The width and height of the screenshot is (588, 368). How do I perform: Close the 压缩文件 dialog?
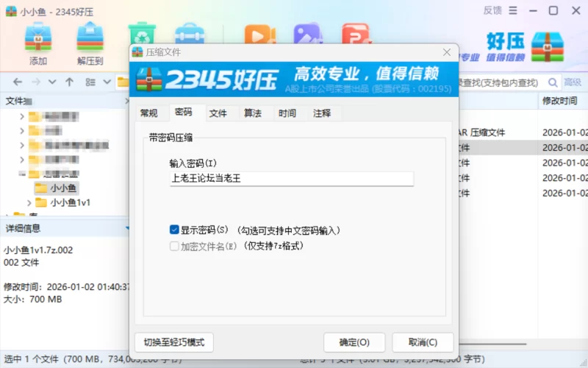pos(447,52)
